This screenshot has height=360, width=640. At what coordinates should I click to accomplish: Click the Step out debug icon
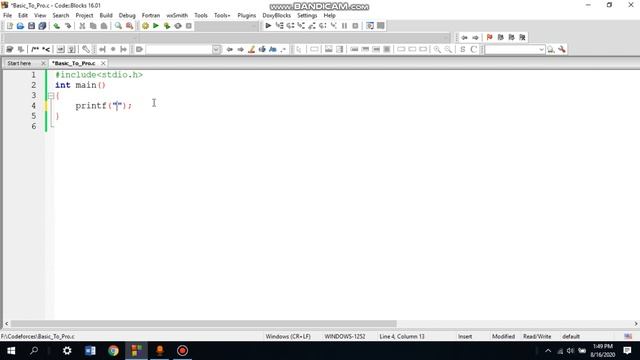312,26
